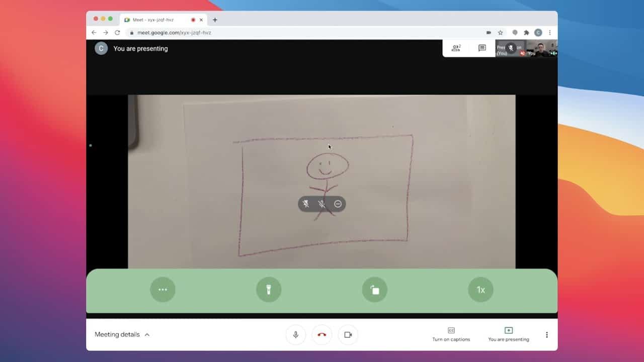Viewport: 644px width, 362px height.
Task: Turn on captions
Action: [x=451, y=334]
